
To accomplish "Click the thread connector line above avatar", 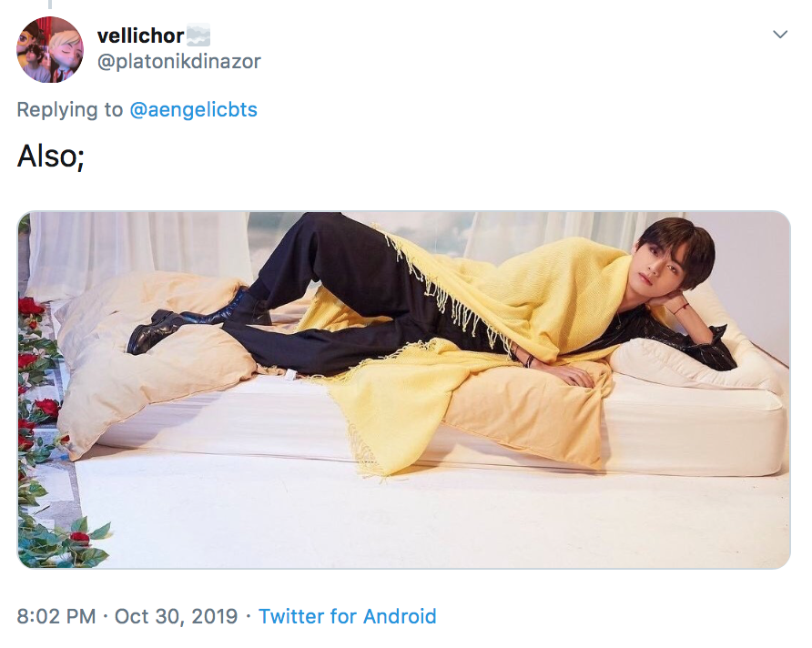I will coord(49,5).
